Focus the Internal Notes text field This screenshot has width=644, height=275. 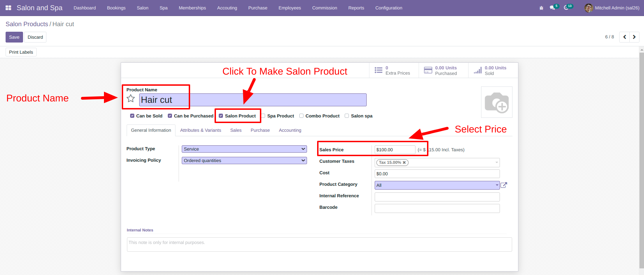pyautogui.click(x=319, y=244)
